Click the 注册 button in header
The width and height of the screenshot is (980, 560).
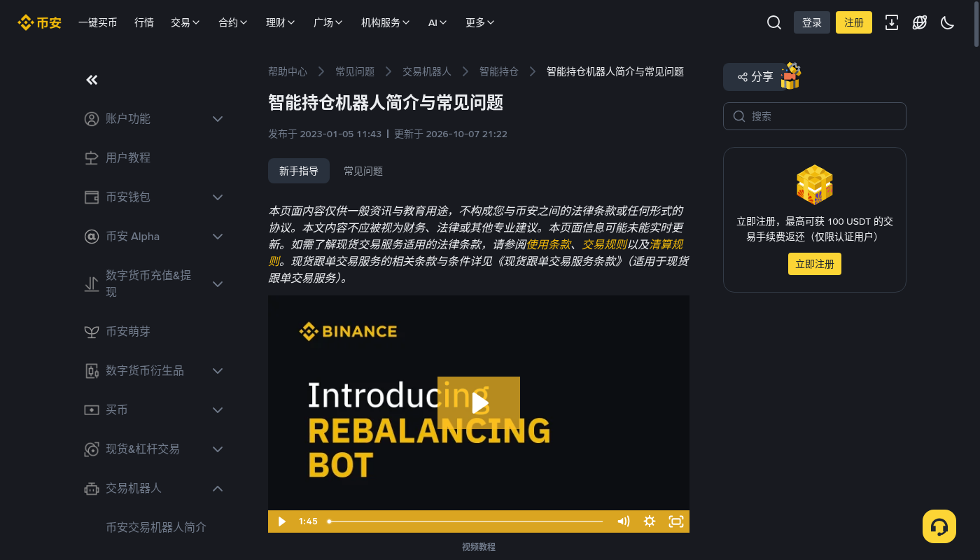(854, 22)
